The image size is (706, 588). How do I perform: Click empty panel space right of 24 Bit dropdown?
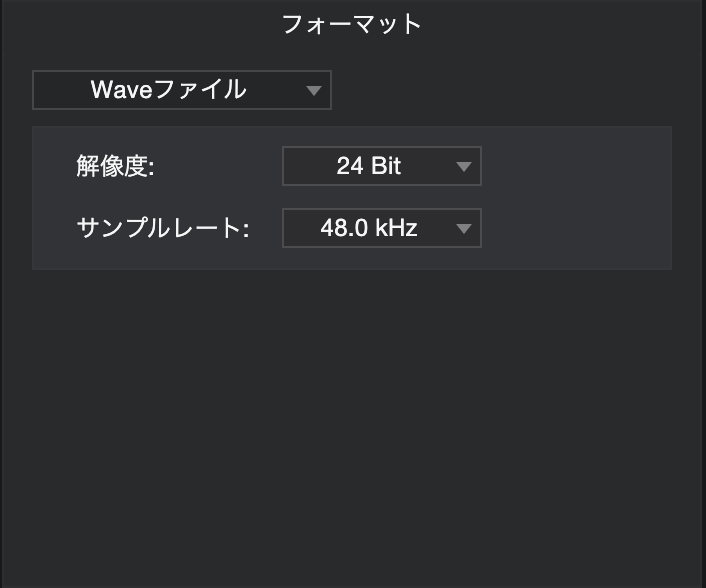pos(575,166)
